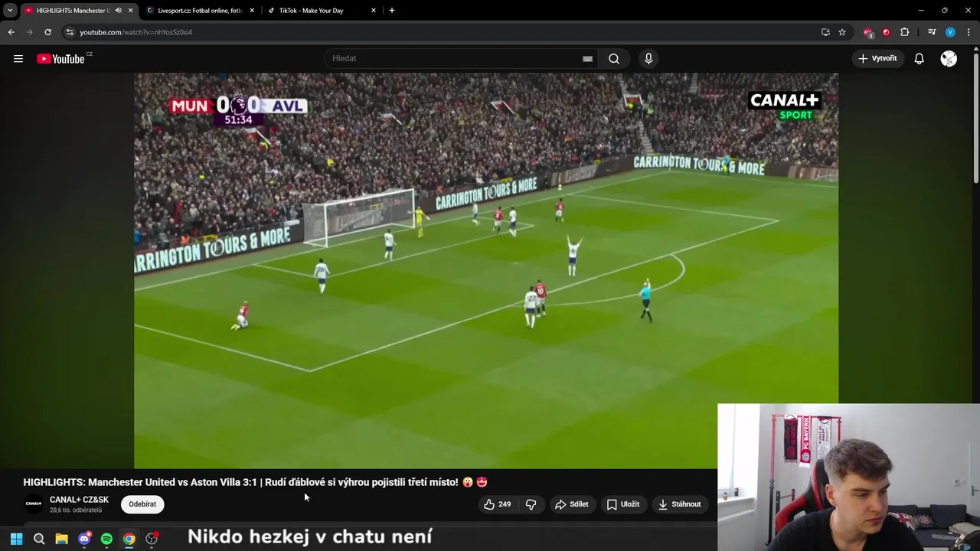
Task: Close the TikTok tab
Action: pyautogui.click(x=374, y=10)
